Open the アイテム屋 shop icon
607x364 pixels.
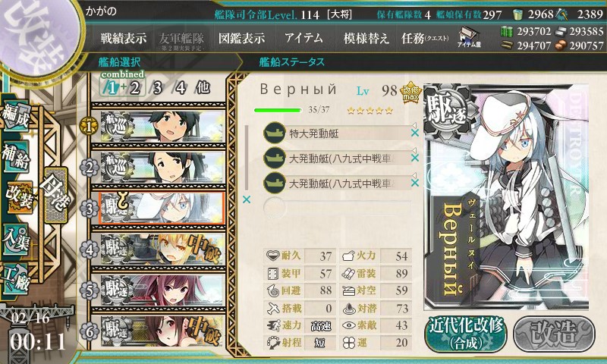tap(469, 37)
